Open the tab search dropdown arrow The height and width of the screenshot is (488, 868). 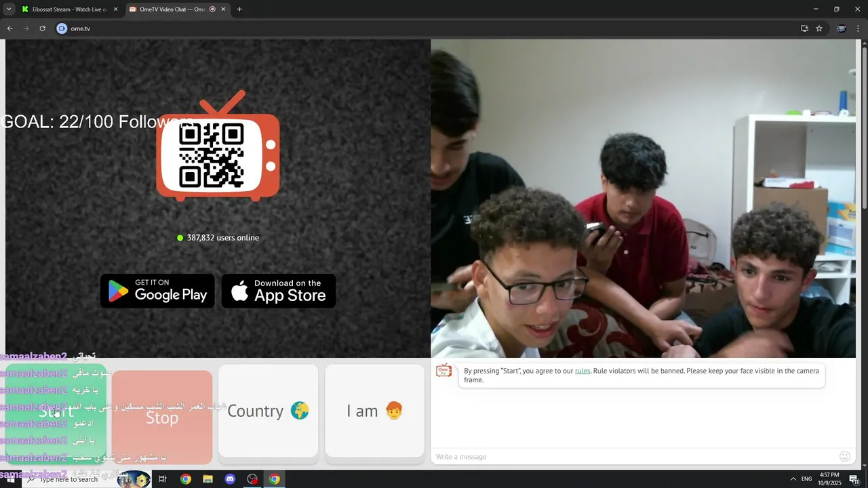point(9,9)
